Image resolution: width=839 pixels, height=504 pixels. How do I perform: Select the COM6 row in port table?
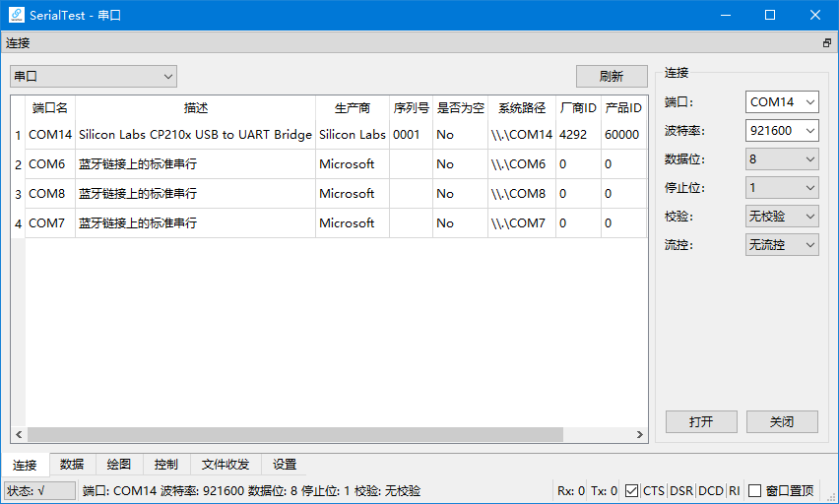click(329, 164)
